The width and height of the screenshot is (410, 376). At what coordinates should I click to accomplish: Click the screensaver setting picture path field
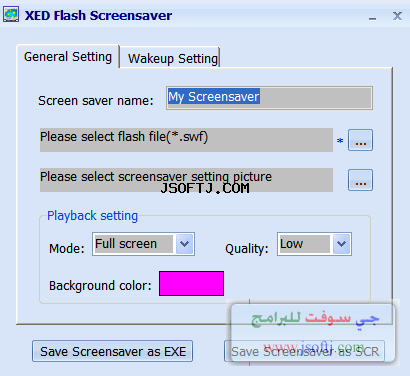pyautogui.click(x=186, y=180)
